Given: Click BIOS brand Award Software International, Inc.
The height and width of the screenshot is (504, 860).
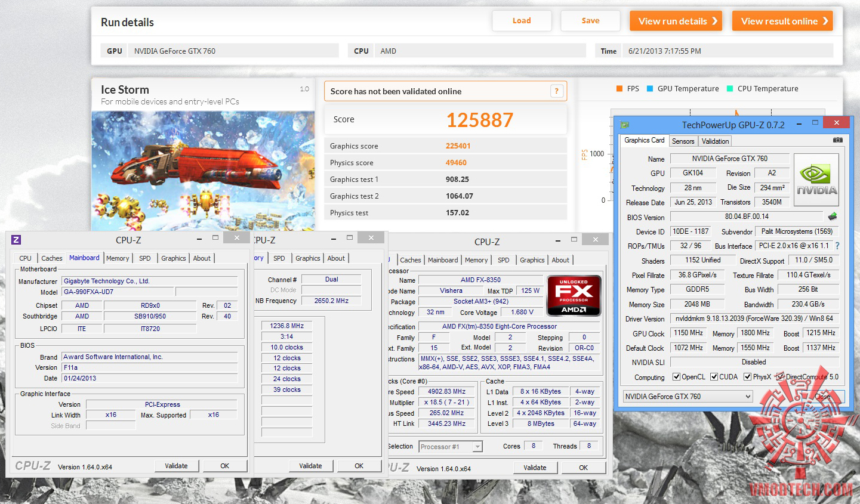Looking at the screenshot, I should [150, 357].
